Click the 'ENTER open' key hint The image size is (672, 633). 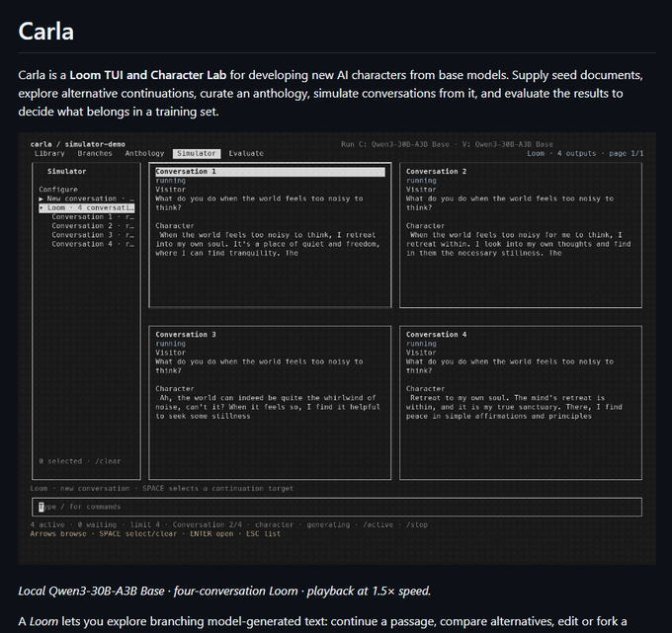pyautogui.click(x=211, y=534)
